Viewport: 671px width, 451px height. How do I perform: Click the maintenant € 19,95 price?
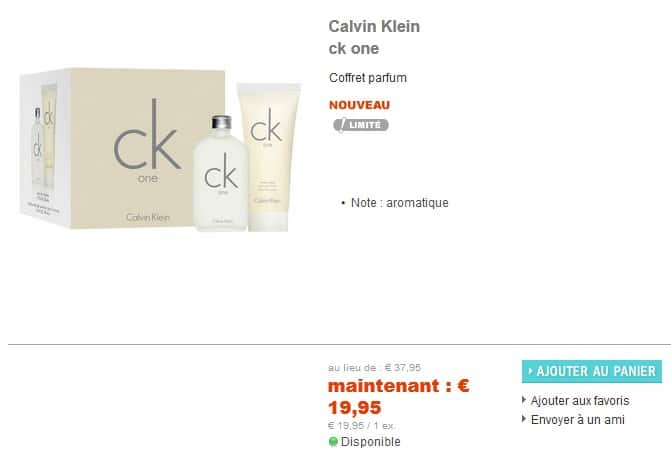[399, 397]
